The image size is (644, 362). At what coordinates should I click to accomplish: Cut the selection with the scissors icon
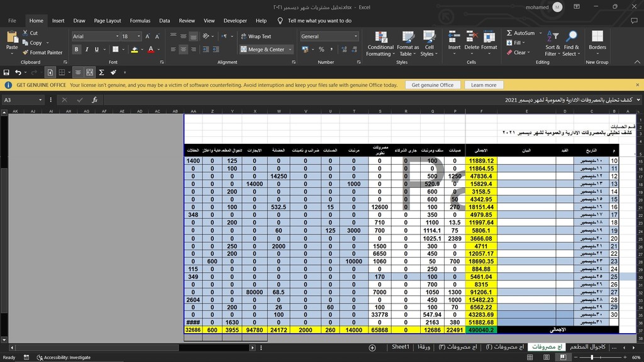(x=25, y=33)
